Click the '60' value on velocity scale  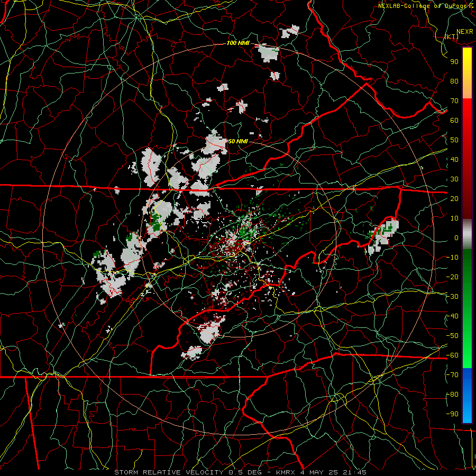454,121
